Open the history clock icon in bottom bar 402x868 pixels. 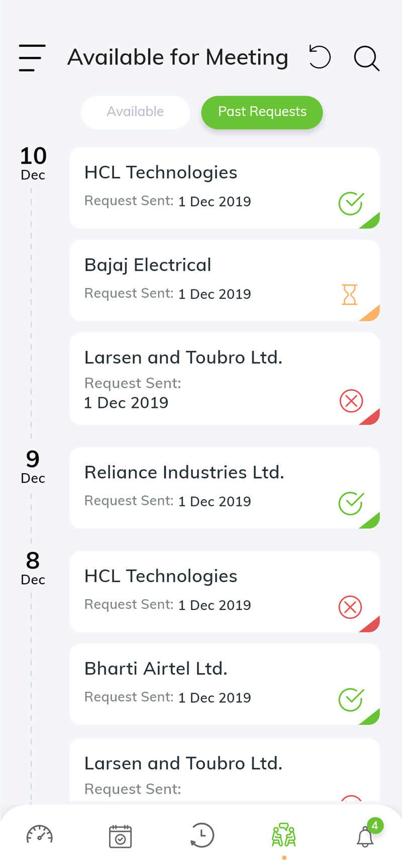[202, 835]
